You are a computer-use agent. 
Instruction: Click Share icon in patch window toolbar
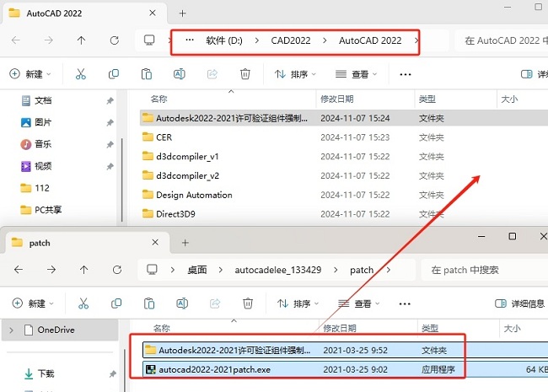click(x=215, y=303)
